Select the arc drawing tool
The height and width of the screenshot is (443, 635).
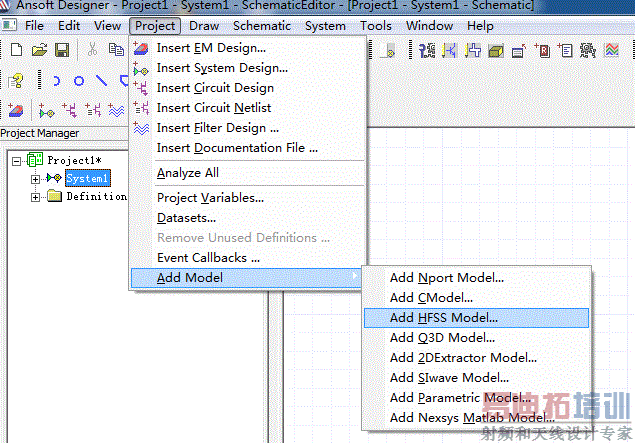point(56,81)
